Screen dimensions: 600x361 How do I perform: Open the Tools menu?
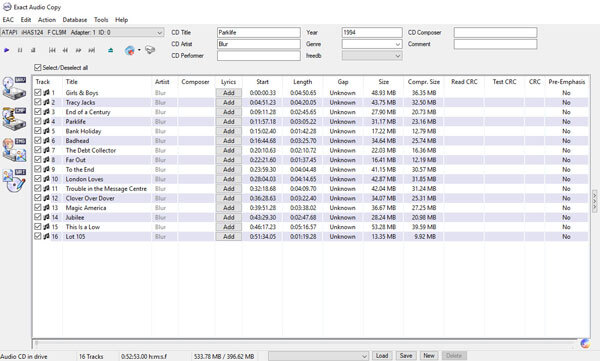click(101, 20)
